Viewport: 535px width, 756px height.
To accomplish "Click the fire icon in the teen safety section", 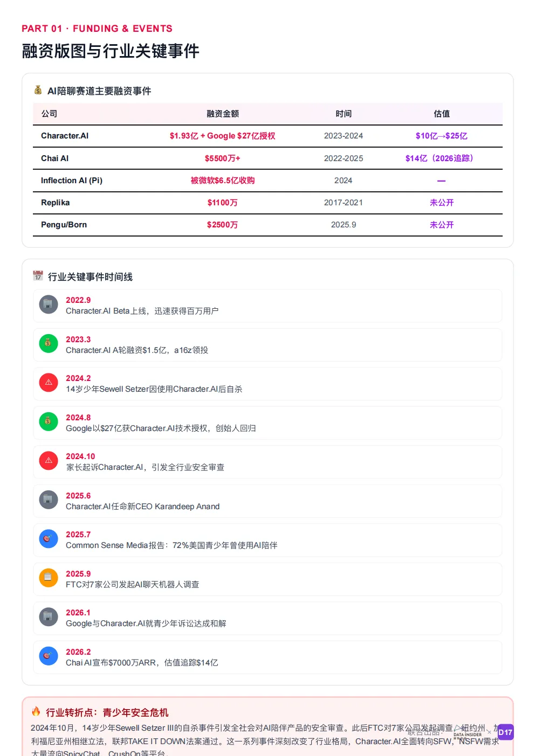I will click(36, 711).
